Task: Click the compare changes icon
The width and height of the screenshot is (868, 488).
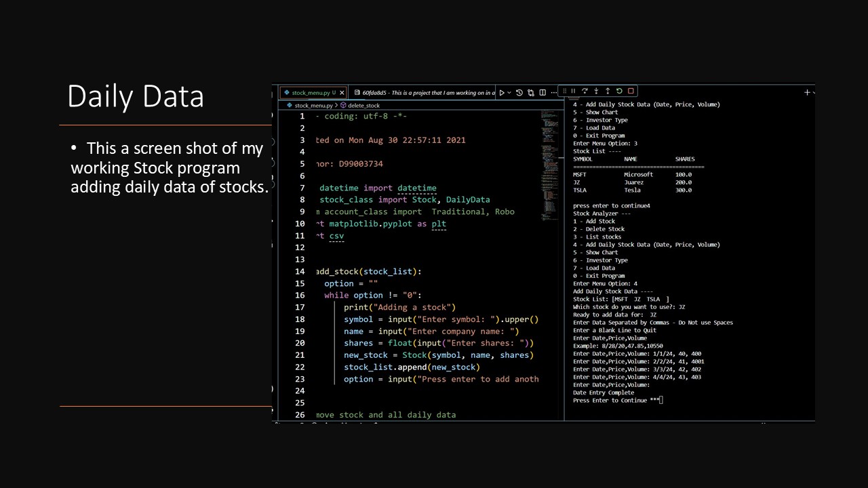Action: (531, 93)
